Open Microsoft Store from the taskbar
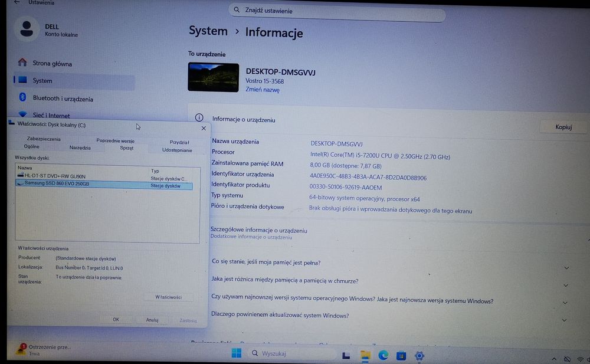Viewport: 590px width, 364px height. click(401, 356)
